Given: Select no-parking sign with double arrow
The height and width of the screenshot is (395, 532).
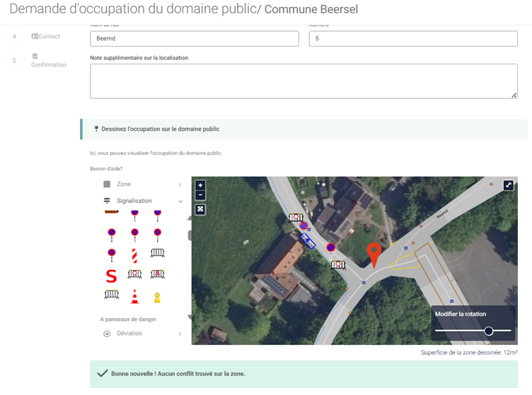Looking at the screenshot, I should tap(112, 235).
